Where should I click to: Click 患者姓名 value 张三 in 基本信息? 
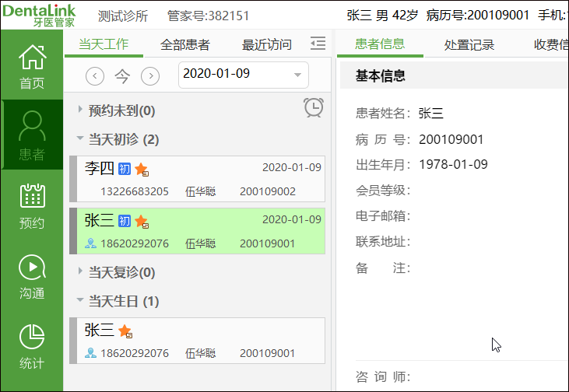coord(430,113)
